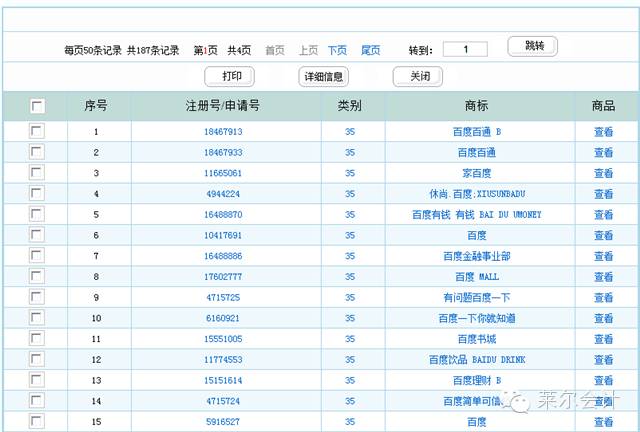The height and width of the screenshot is (432, 640).
Task: Select checkbox of row 11 百度书城
Action: (x=37, y=339)
